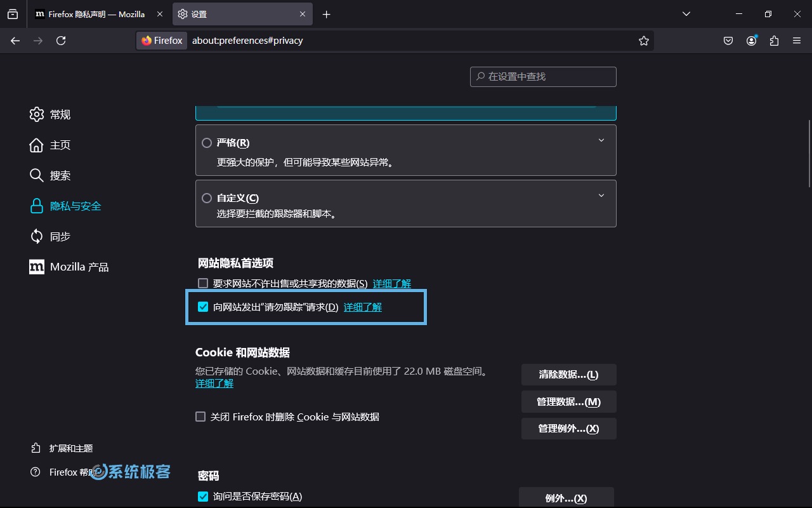Open Firefox 帮助 from the sidebar
Viewport: 812px width, 508px height.
pos(63,472)
